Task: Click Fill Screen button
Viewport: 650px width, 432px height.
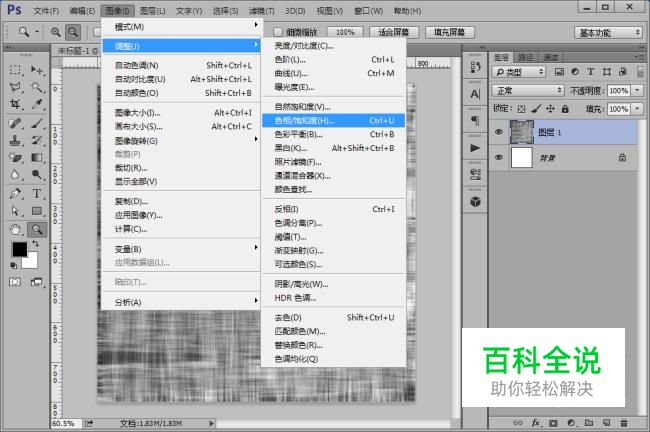Action: point(449,32)
